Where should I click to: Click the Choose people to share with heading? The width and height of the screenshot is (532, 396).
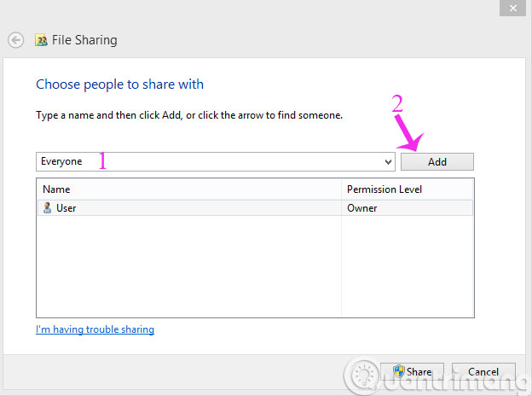[x=119, y=84]
